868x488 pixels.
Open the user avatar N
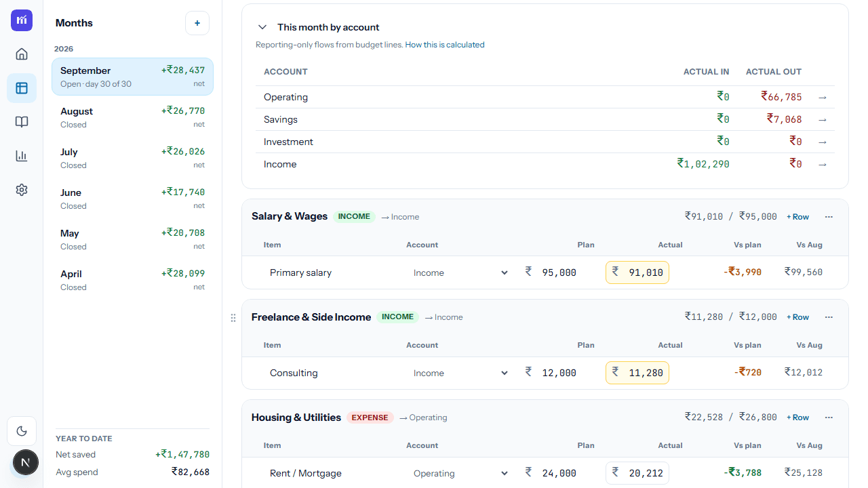[26, 463]
